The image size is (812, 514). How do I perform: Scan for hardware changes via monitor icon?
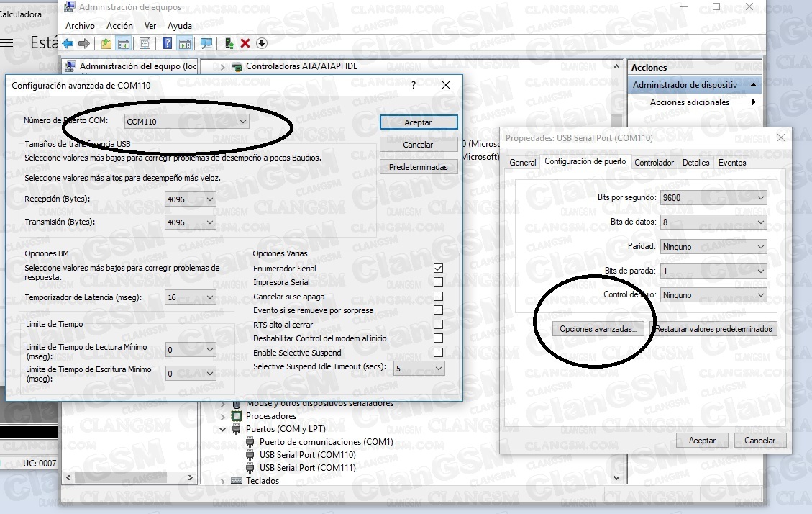[206, 43]
